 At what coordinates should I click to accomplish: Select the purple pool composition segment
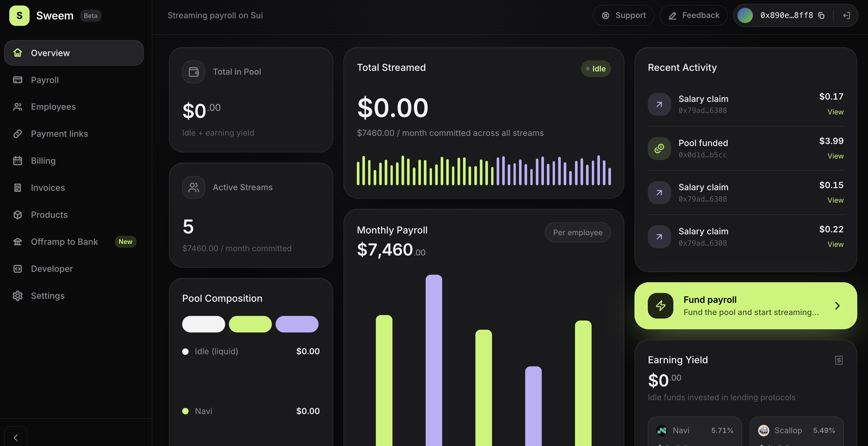tap(297, 324)
